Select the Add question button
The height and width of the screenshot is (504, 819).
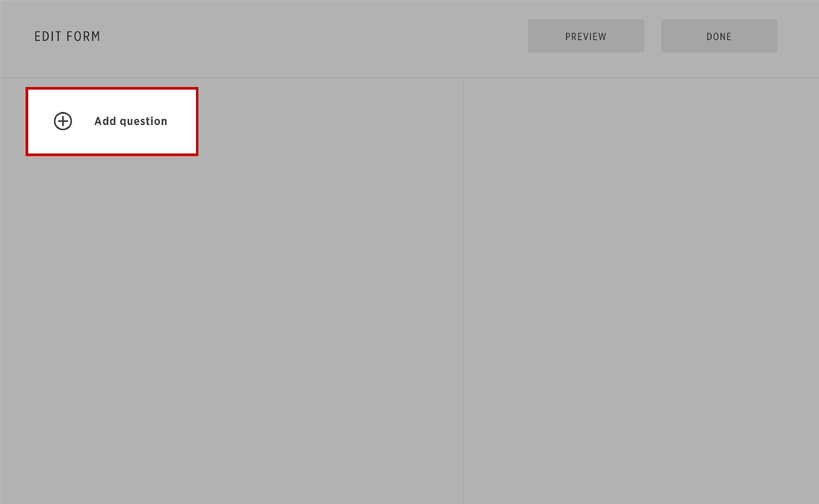(x=112, y=122)
